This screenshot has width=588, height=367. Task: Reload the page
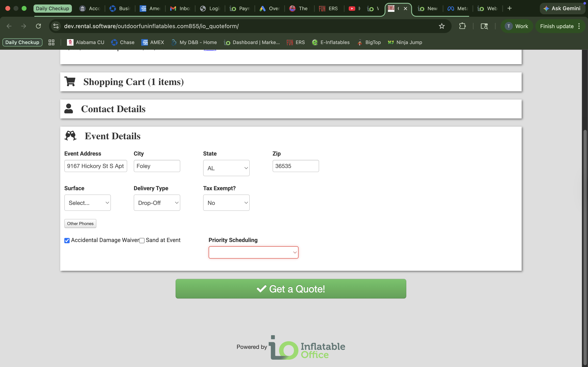[x=38, y=26]
